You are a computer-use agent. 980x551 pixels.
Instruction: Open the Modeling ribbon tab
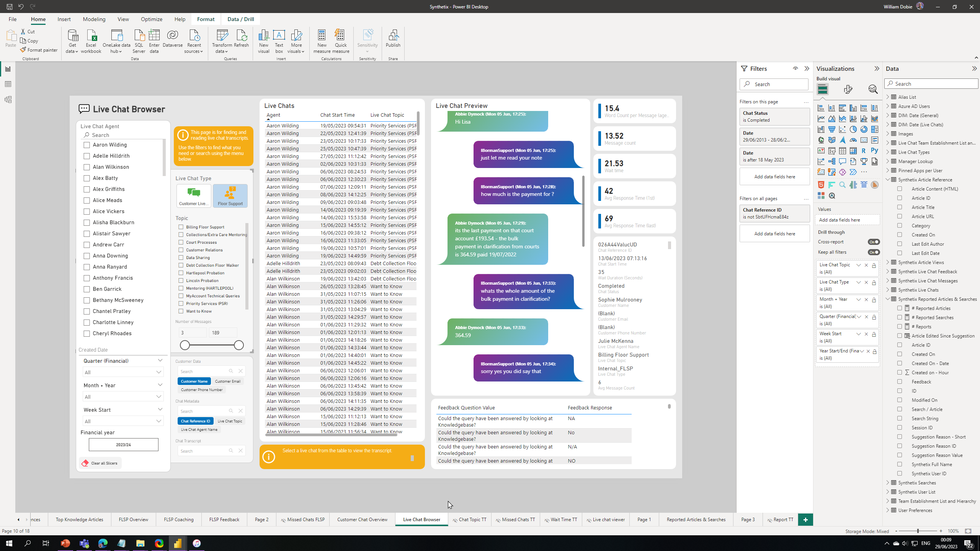click(x=94, y=19)
